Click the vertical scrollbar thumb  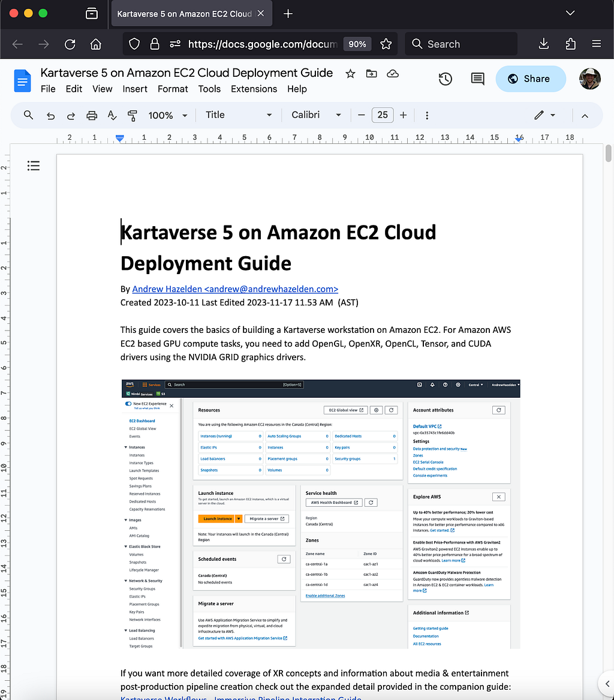point(608,153)
